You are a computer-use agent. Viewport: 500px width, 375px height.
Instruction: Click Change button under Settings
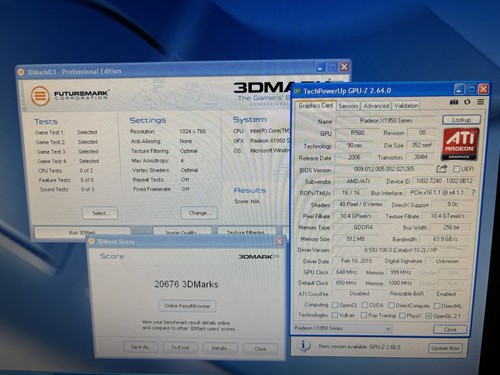tap(199, 213)
